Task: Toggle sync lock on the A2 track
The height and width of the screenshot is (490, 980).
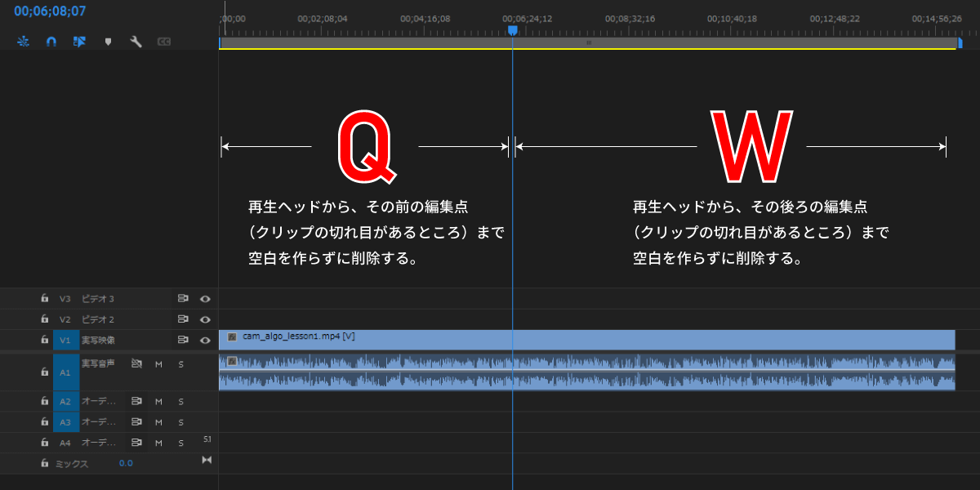Action: click(137, 401)
